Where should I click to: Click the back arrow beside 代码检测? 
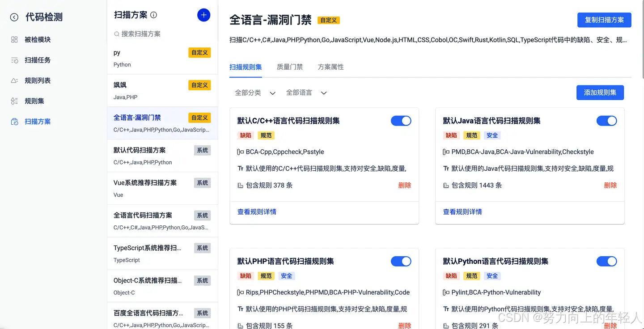tap(14, 17)
